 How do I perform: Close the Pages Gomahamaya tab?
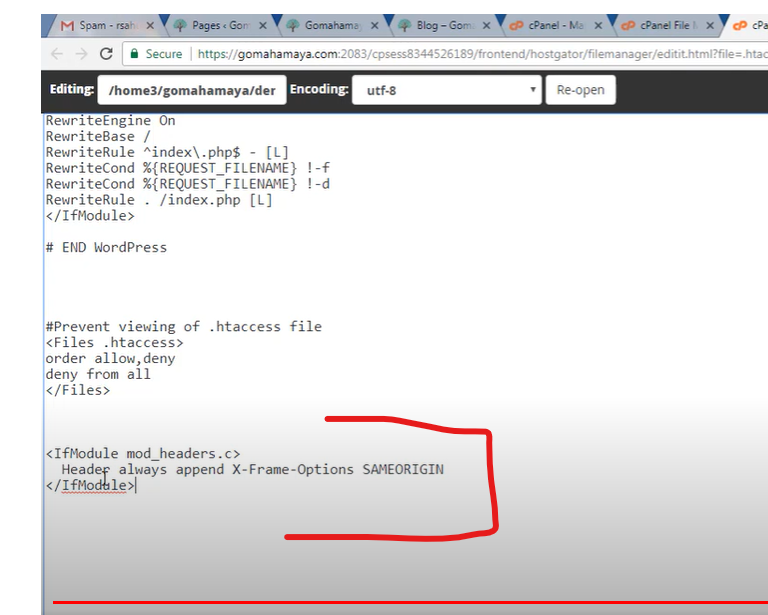[x=263, y=25]
